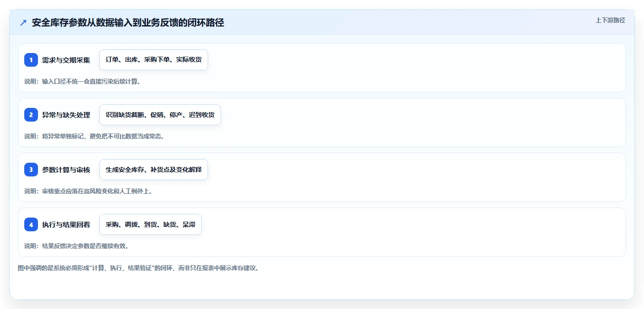The image size is (644, 309).
Task: Select the 需求与交期采集 step title
Action: pos(66,60)
